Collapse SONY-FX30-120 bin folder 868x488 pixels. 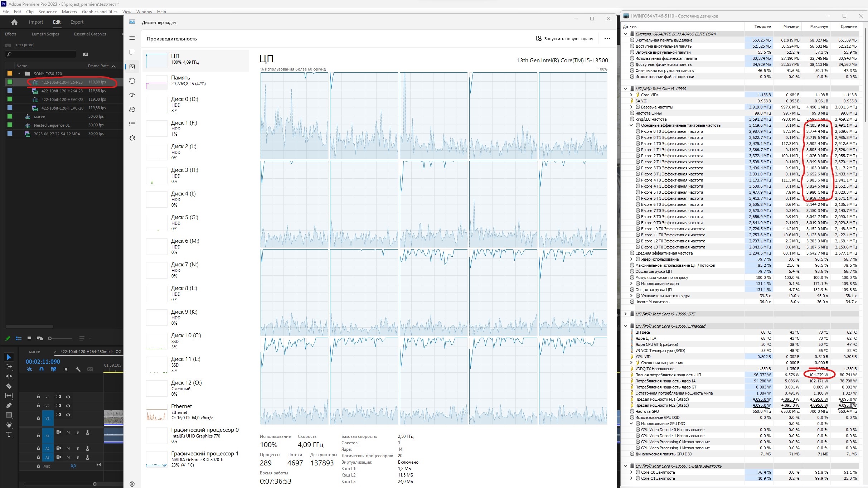[19, 73]
